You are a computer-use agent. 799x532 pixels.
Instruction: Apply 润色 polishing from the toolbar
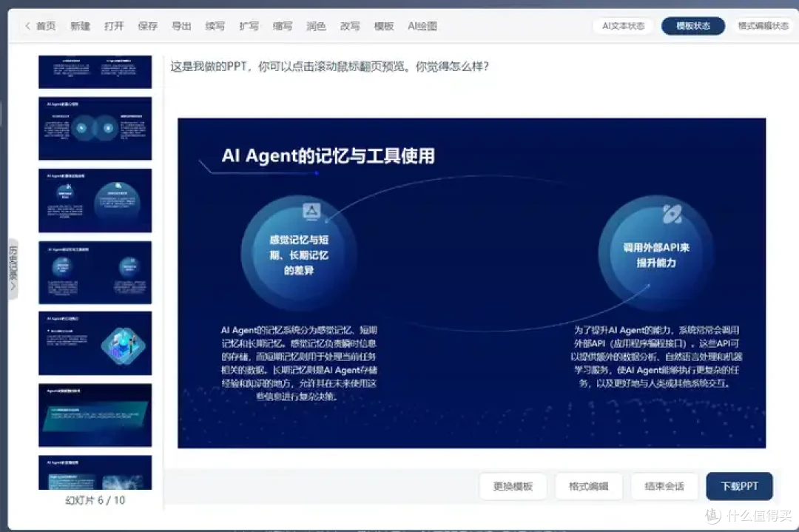(x=316, y=26)
